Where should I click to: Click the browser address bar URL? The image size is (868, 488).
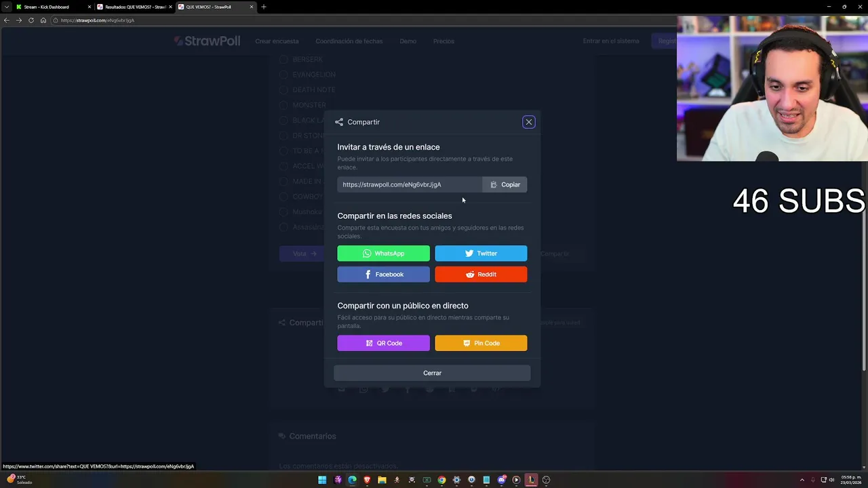(x=98, y=20)
